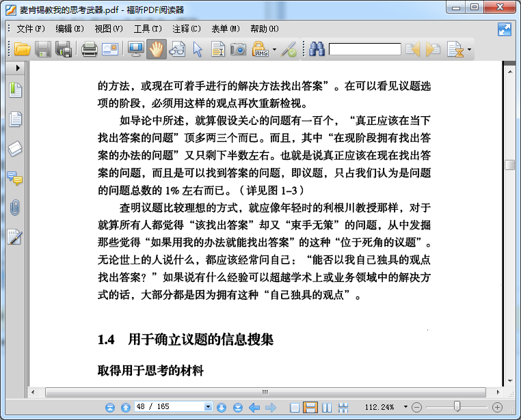Screen dimensions: 521x420
Task: Switch to facing pages layout
Action: pos(327,408)
